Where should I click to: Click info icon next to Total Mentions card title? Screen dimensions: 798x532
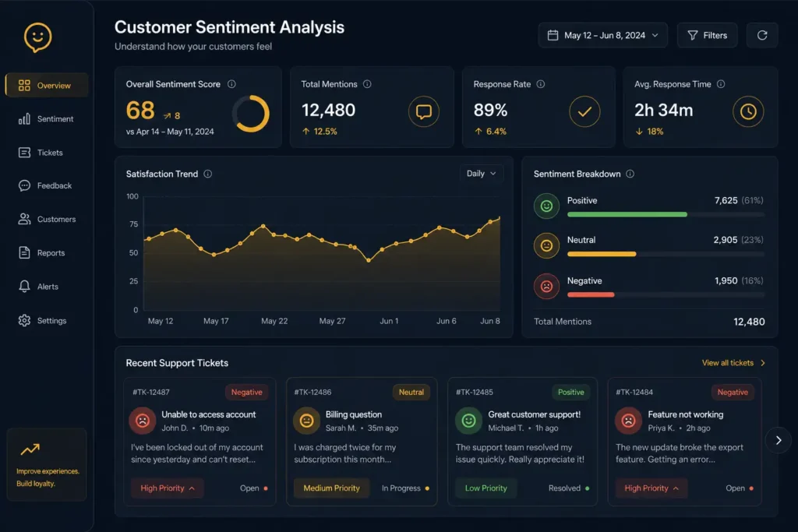click(367, 84)
